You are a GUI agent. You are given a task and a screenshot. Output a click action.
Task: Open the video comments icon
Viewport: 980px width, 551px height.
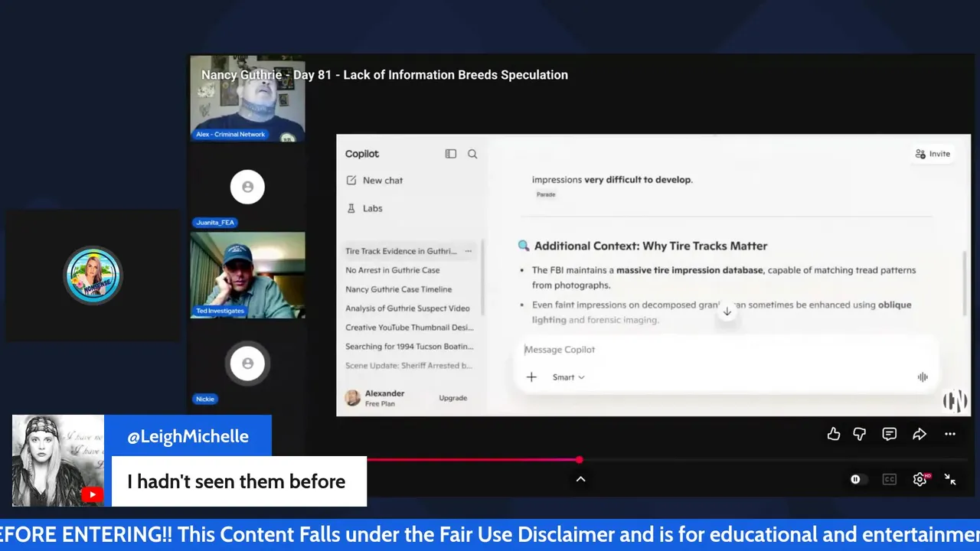click(x=889, y=434)
